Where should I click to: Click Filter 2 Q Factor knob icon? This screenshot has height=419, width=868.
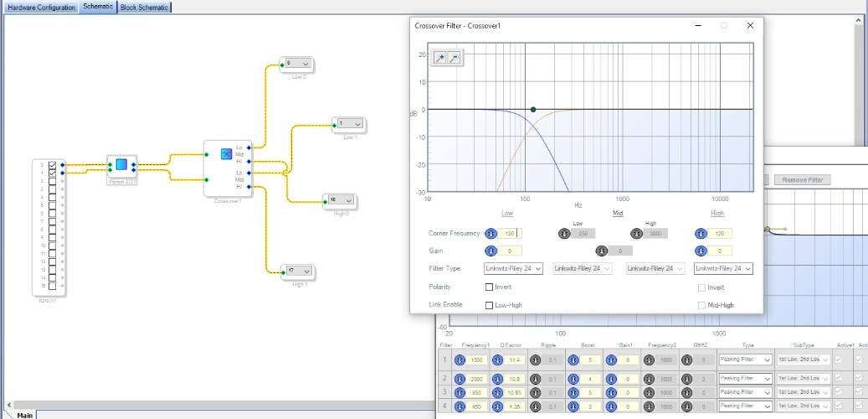tap(497, 379)
